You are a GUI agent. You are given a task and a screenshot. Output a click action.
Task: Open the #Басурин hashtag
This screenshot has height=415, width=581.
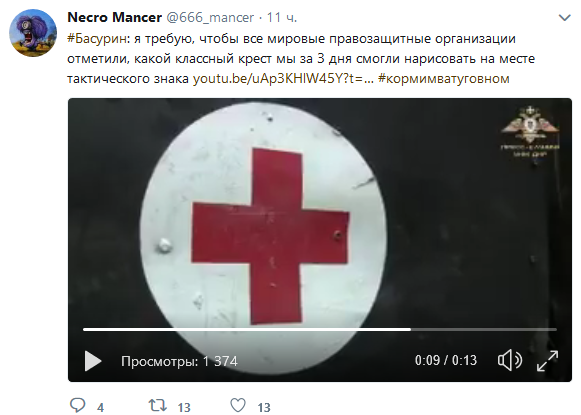[97, 39]
